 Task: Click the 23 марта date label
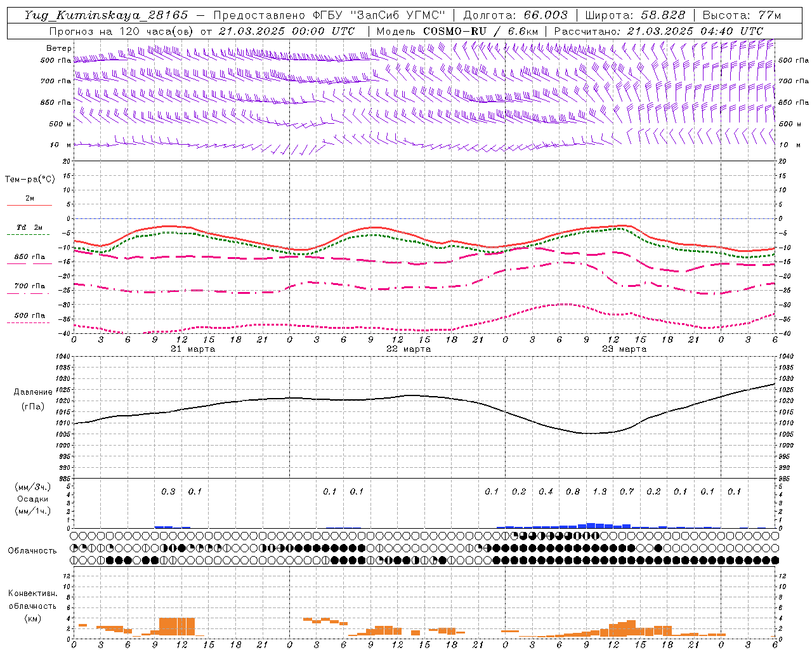(624, 349)
